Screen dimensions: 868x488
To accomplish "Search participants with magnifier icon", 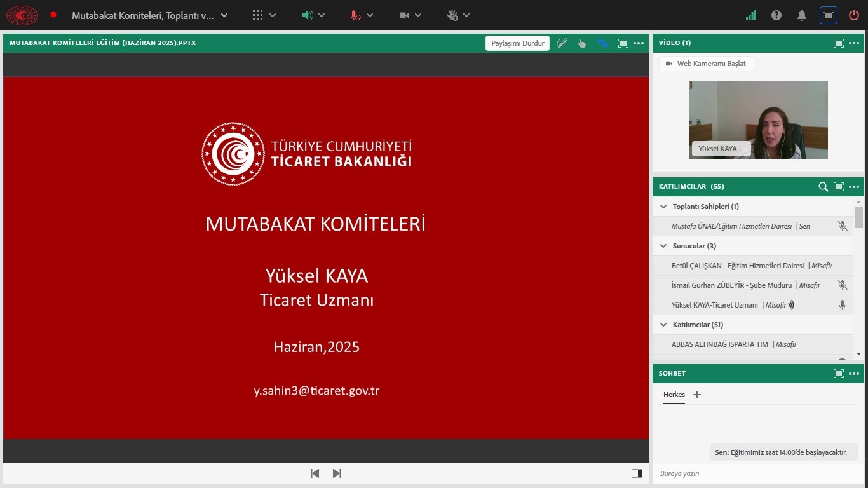I will point(823,187).
